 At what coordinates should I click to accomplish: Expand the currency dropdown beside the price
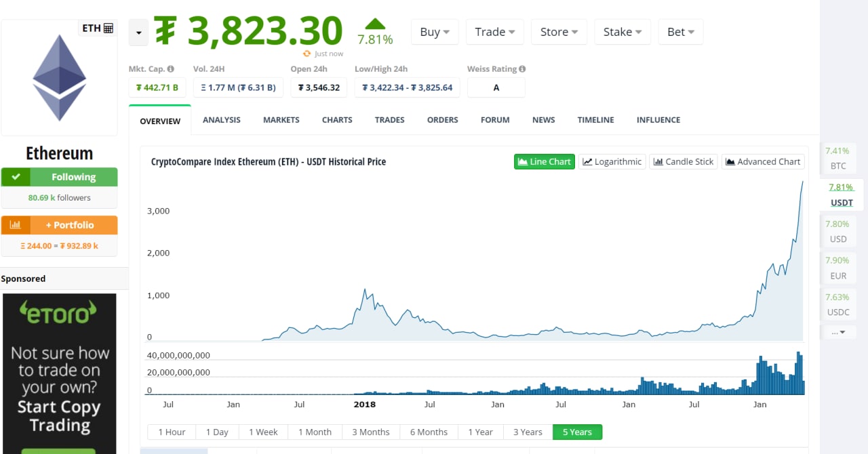tap(138, 32)
